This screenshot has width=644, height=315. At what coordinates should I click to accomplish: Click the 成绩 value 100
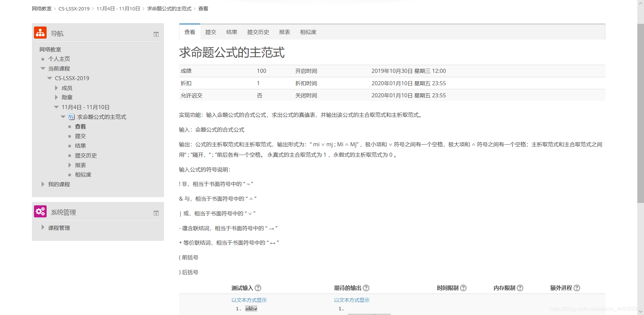tap(262, 71)
